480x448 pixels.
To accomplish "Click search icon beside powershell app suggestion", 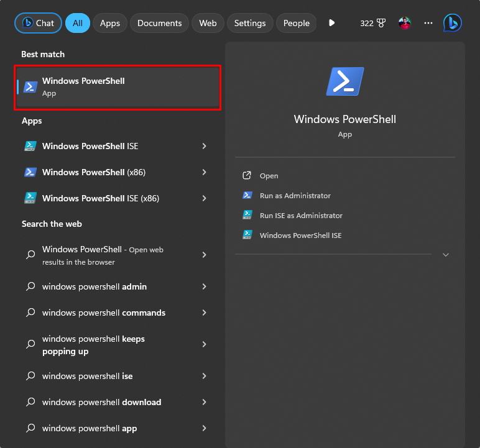I will [30, 428].
